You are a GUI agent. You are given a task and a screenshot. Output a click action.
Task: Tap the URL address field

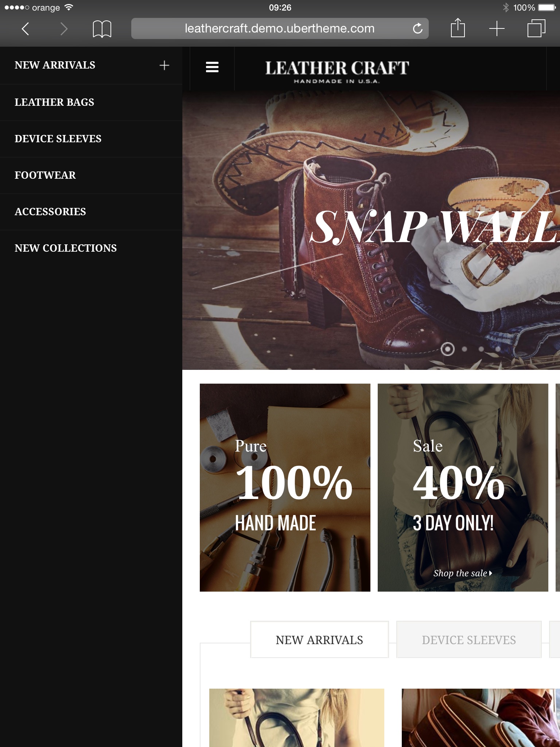pos(280,28)
